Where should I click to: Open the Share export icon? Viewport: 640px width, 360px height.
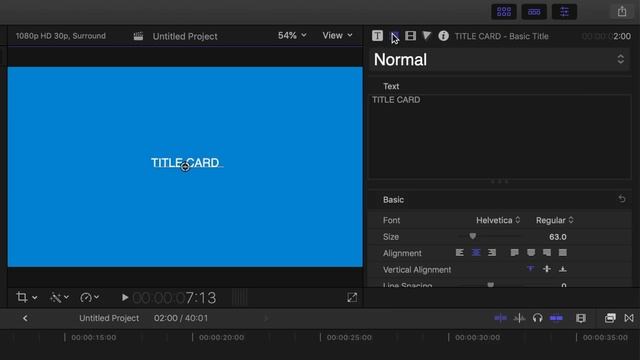622,11
